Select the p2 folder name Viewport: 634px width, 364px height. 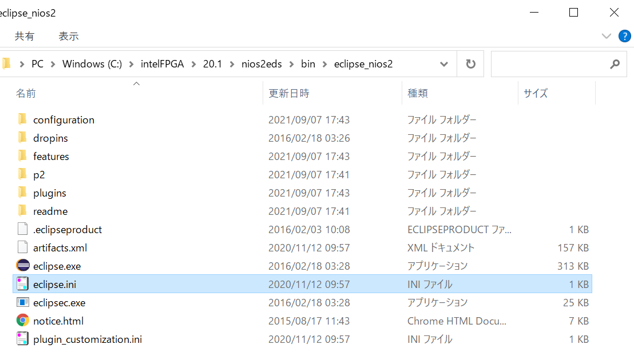tap(39, 175)
